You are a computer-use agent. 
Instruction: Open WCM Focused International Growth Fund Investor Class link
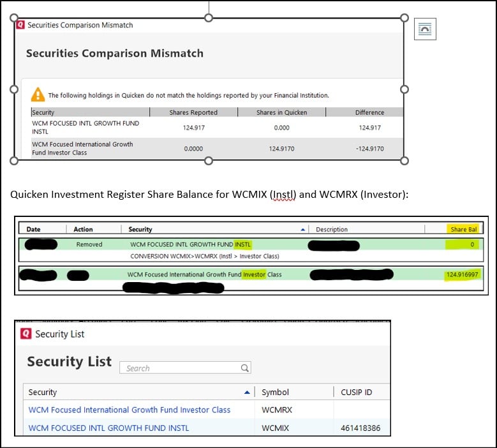tap(130, 410)
